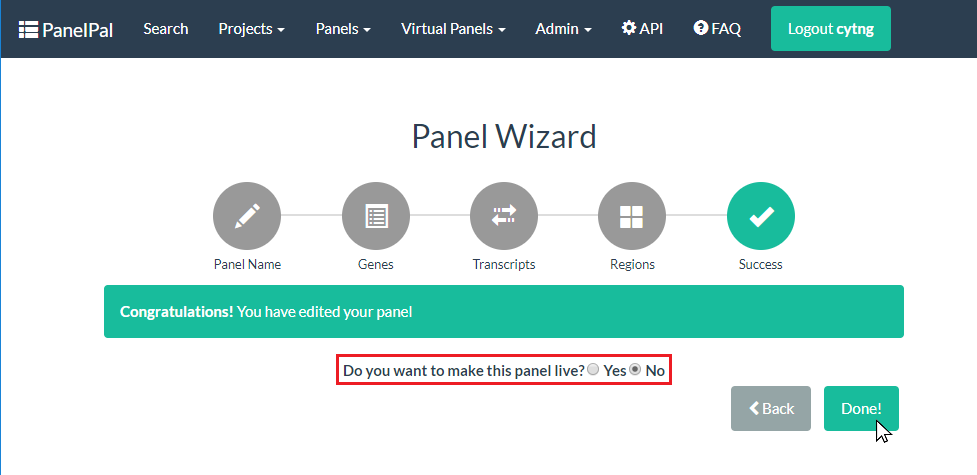Open the Admin dropdown menu
Screen dimensions: 977x475
563,29
